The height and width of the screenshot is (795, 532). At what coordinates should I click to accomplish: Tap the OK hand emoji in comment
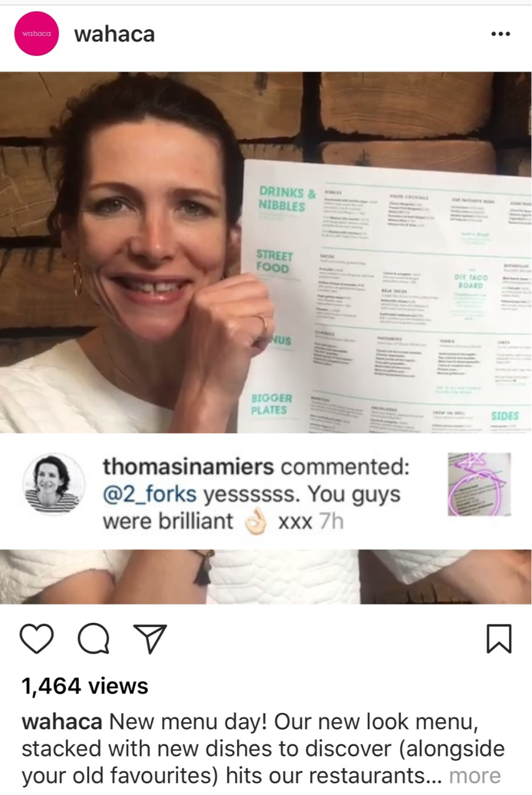(x=256, y=522)
